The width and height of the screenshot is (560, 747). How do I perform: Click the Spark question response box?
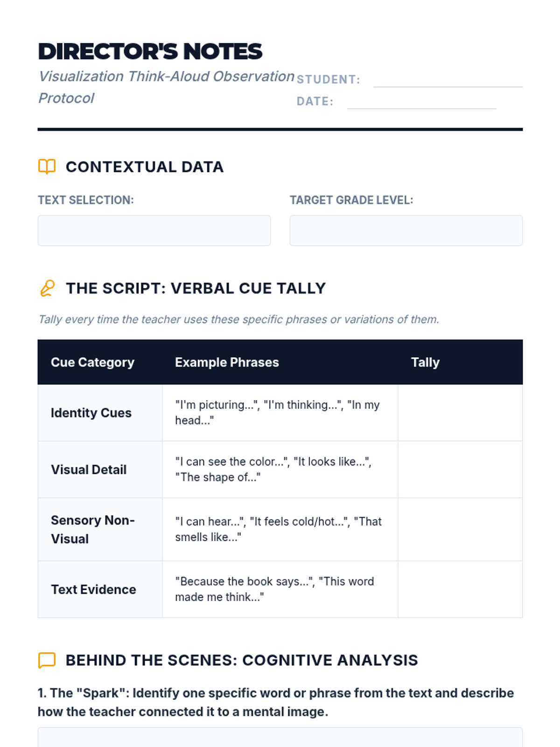[280, 738]
